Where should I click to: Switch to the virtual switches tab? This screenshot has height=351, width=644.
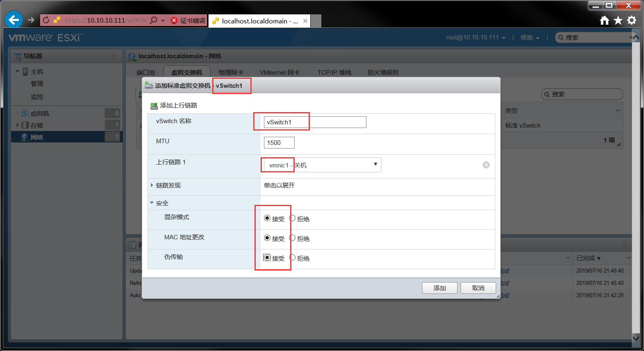[x=187, y=72]
